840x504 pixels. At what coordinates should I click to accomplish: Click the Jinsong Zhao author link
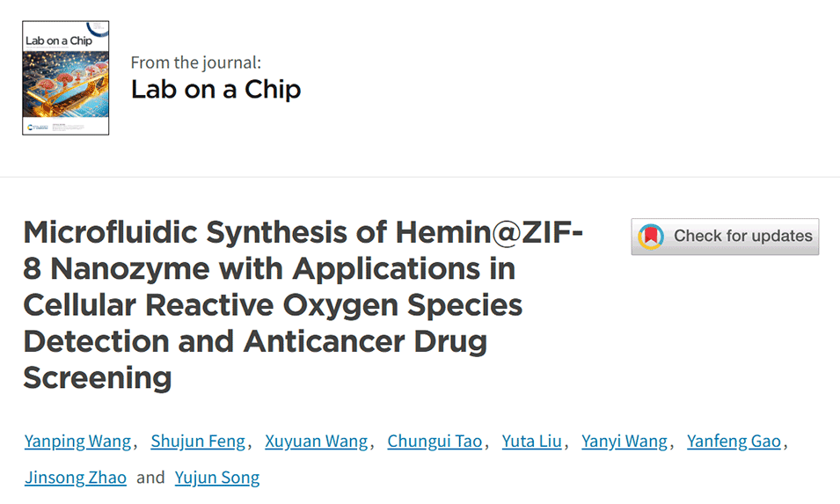[x=76, y=478]
